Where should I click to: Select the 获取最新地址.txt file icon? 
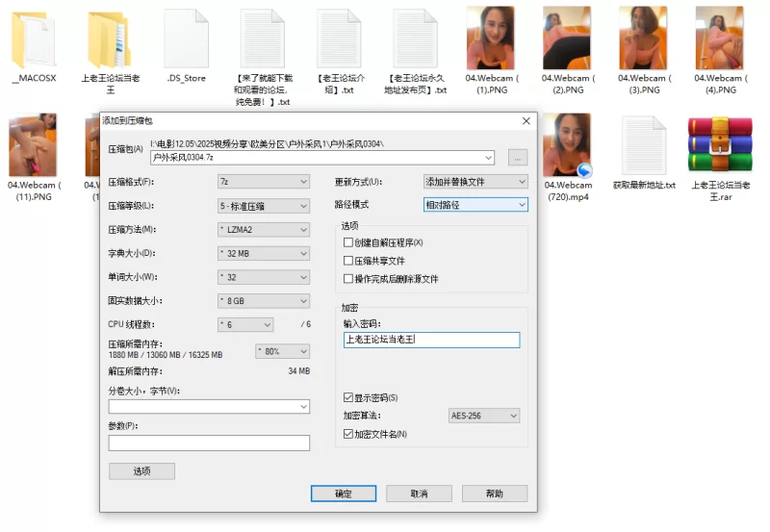coord(644,145)
